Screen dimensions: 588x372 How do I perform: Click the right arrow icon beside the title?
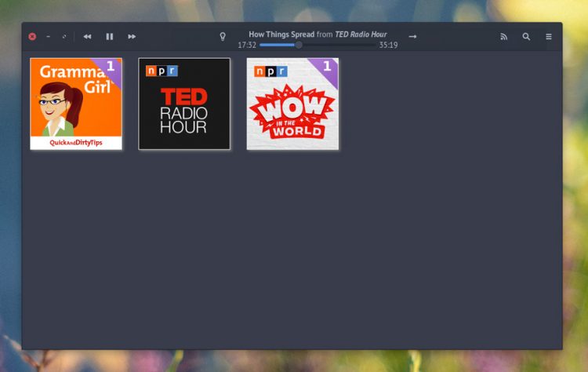pyautogui.click(x=412, y=36)
